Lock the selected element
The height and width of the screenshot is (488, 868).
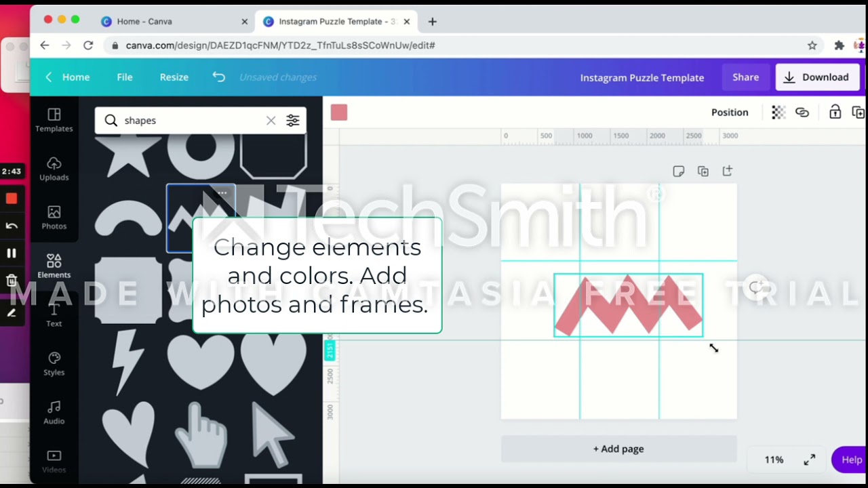pos(835,112)
